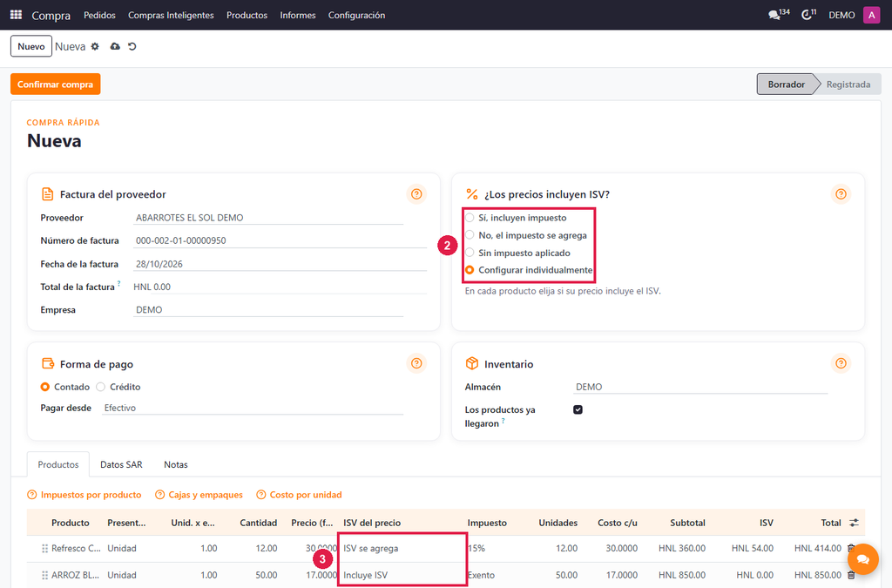The width and height of the screenshot is (892, 588).
Task: Open the 'Pagar desde' dropdown
Action: coord(253,408)
